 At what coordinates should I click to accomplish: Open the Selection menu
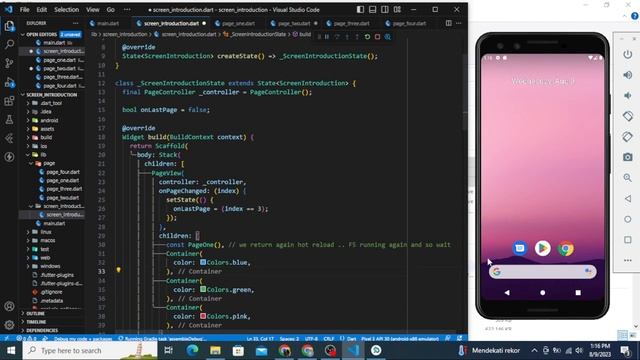[x=67, y=9]
